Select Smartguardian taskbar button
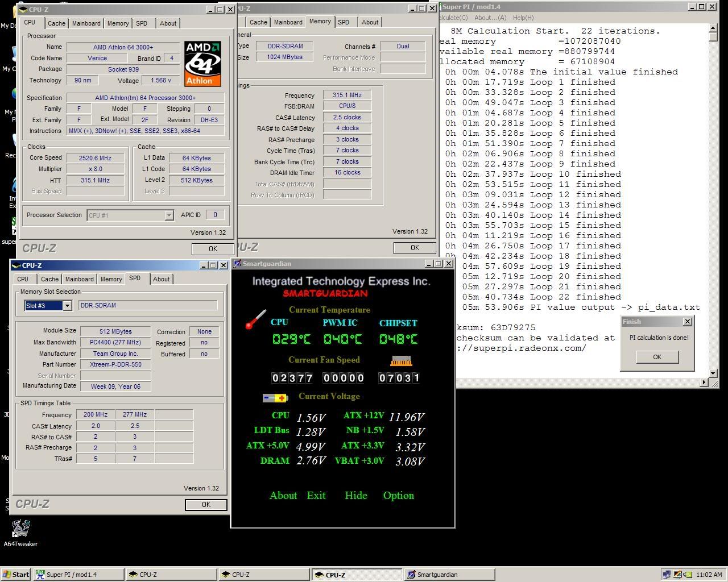 [449, 575]
